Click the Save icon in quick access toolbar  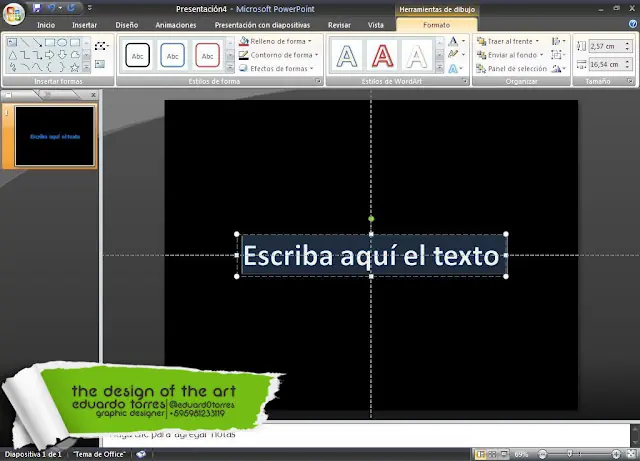(37, 8)
